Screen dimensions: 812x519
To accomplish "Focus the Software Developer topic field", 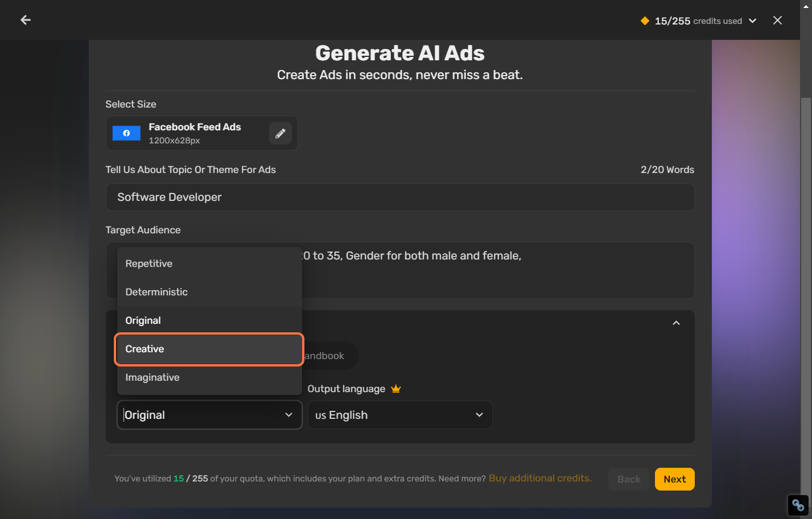I will coord(400,197).
